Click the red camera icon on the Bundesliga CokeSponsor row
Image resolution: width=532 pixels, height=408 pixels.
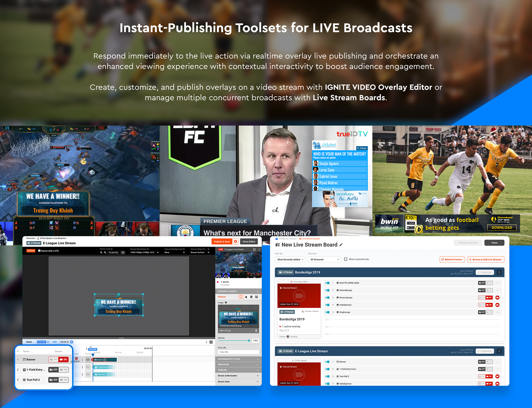click(497, 305)
